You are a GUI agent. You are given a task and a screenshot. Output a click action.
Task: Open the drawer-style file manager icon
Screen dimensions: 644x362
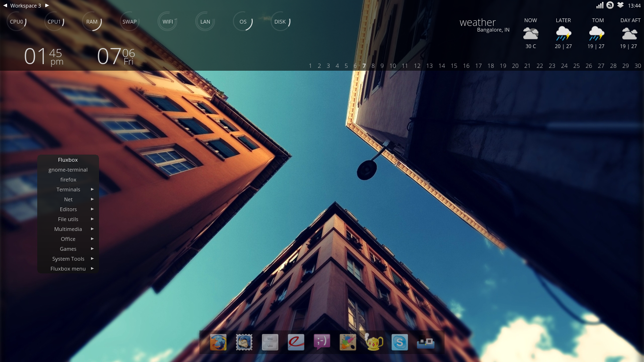coord(270,343)
